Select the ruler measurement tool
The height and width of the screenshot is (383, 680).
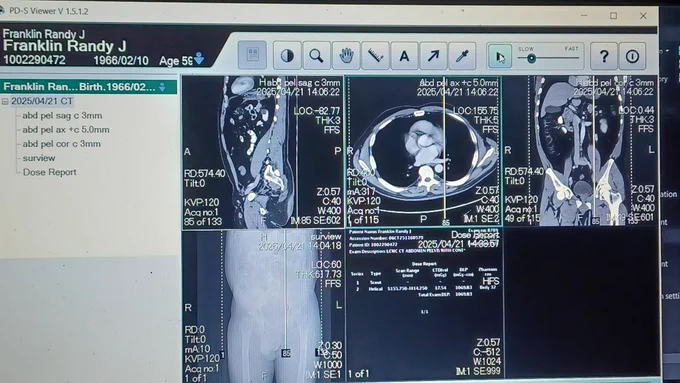click(x=375, y=56)
